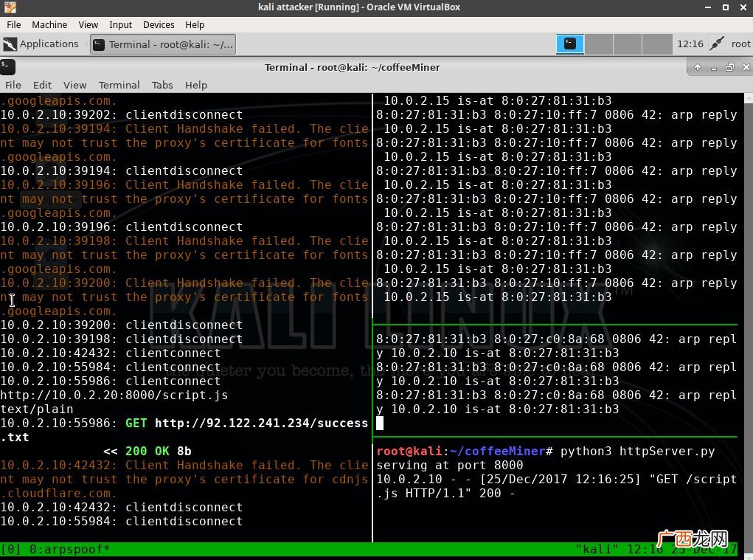
Task: Click '.cloudflare.com.' text in left pane
Action: (58, 494)
